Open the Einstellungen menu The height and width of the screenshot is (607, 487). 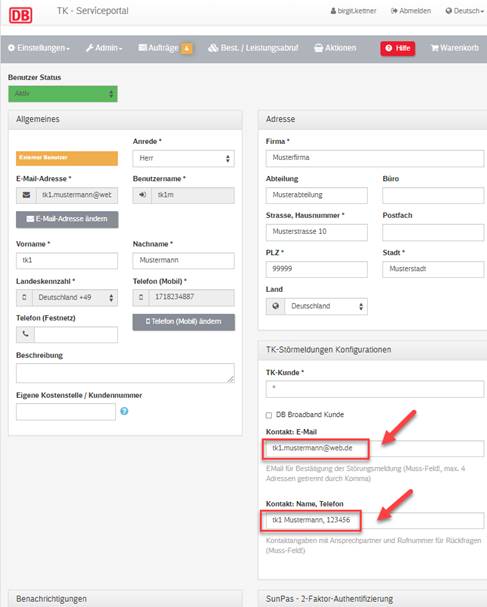pos(39,48)
